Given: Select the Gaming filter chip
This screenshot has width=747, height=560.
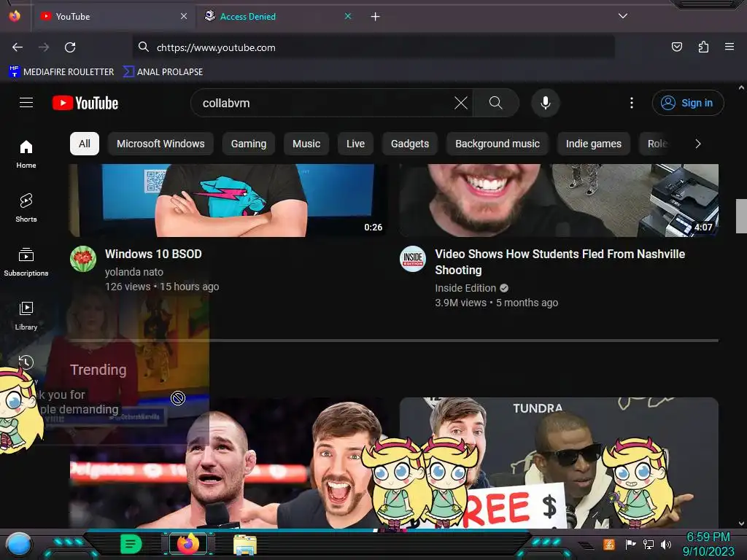Looking at the screenshot, I should tap(249, 144).
